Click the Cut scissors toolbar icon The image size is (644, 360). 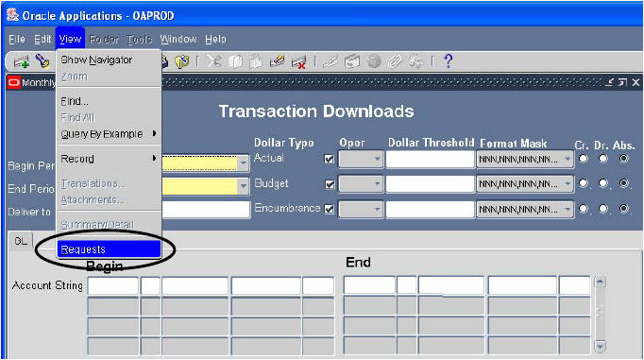coord(213,61)
